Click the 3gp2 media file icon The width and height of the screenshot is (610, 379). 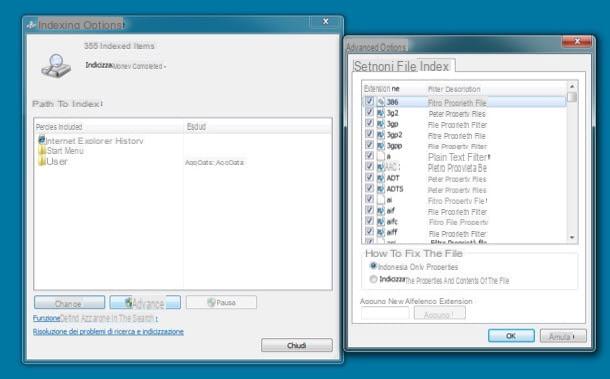click(x=380, y=135)
